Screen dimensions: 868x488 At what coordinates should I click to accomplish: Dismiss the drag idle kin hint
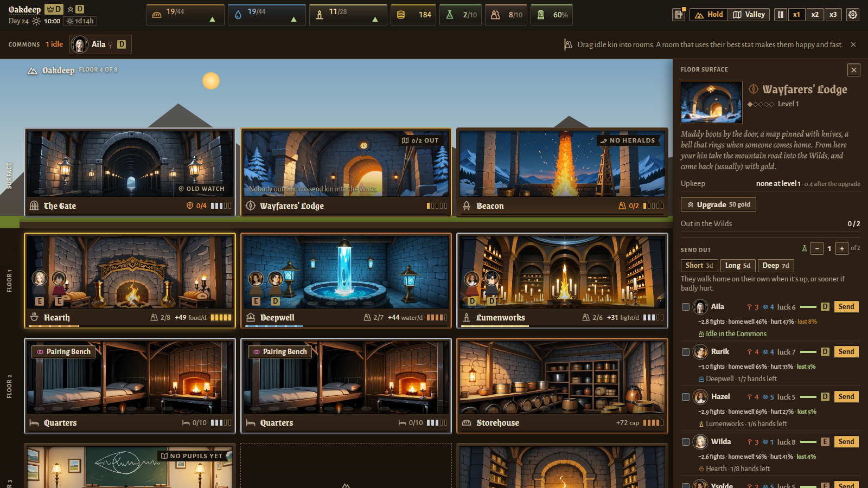point(853,44)
